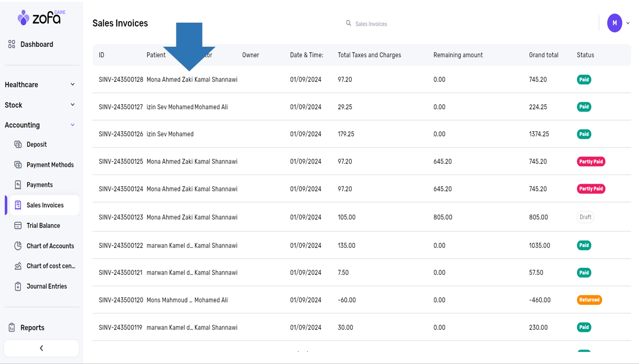The image size is (639, 364).
Task: Click the Chart of cost centers icon
Action: (18, 266)
